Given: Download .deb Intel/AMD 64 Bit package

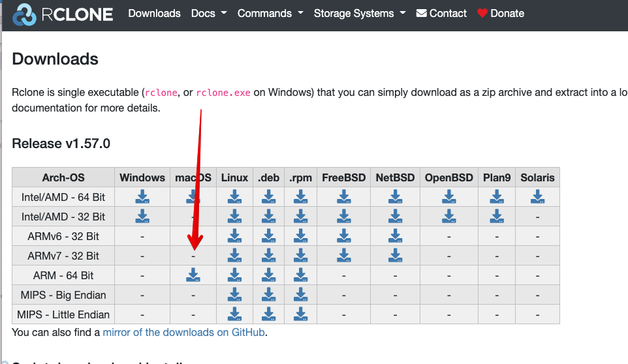Looking at the screenshot, I should click(269, 197).
